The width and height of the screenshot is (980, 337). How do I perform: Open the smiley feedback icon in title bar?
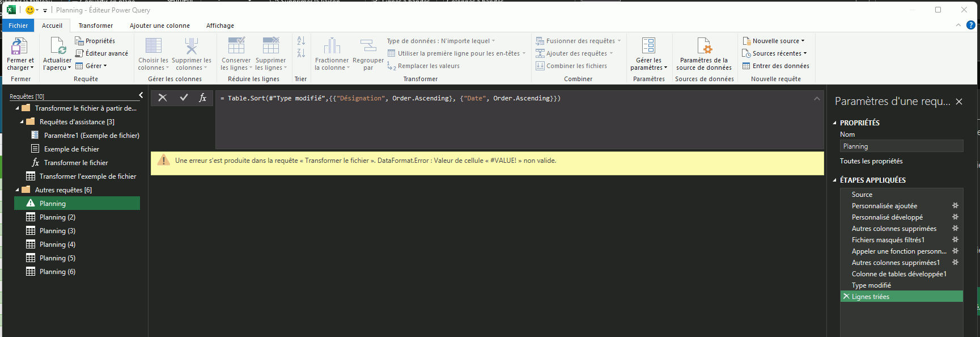(x=31, y=10)
